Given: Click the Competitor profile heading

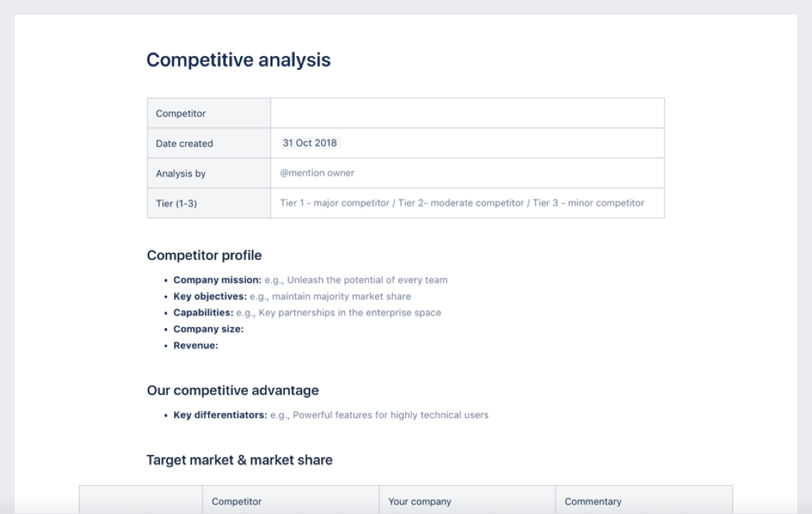Looking at the screenshot, I should pos(204,256).
